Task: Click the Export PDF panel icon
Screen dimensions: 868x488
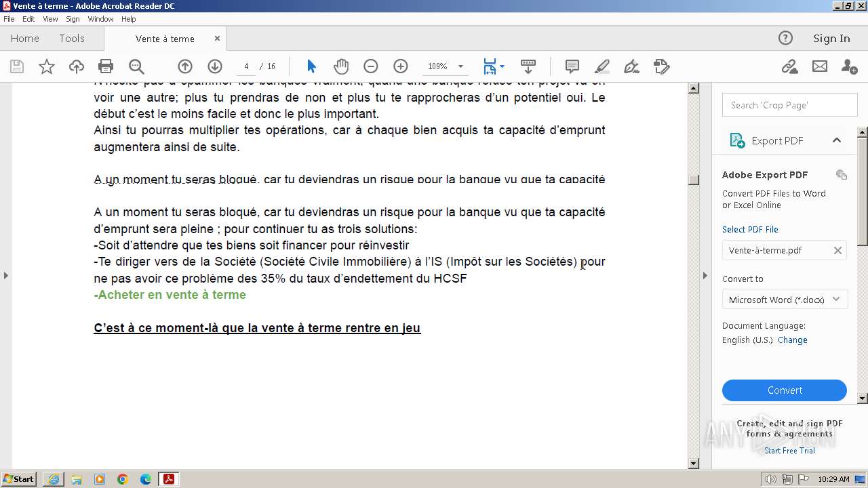Action: click(x=737, y=140)
